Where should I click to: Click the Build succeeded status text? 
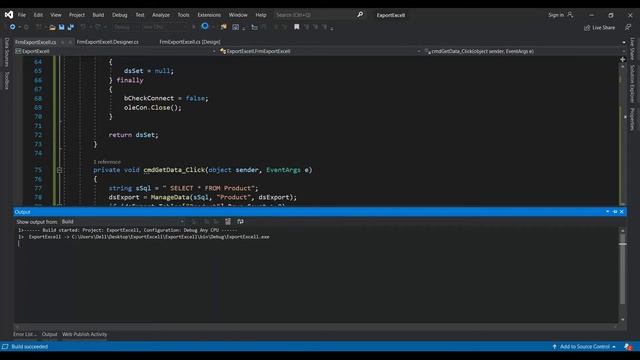29,347
